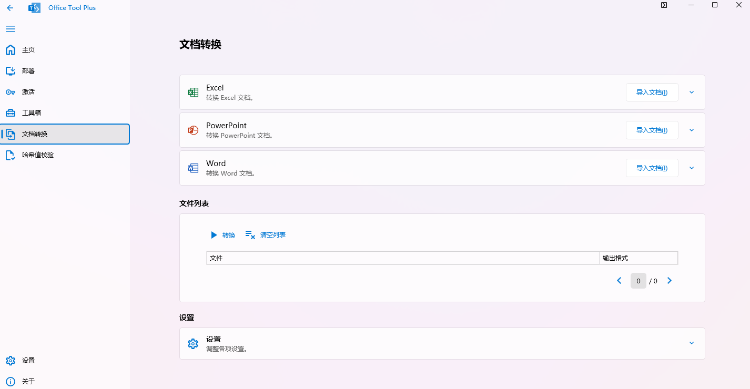The height and width of the screenshot is (389, 750).
Task: Click the Excel spreadsheet icon
Action: tap(193, 92)
